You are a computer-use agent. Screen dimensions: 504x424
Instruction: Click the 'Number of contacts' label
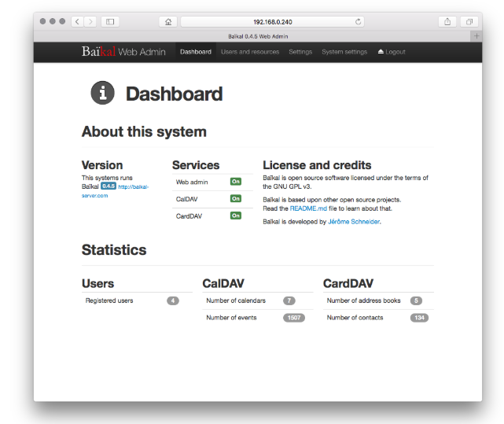[355, 318]
